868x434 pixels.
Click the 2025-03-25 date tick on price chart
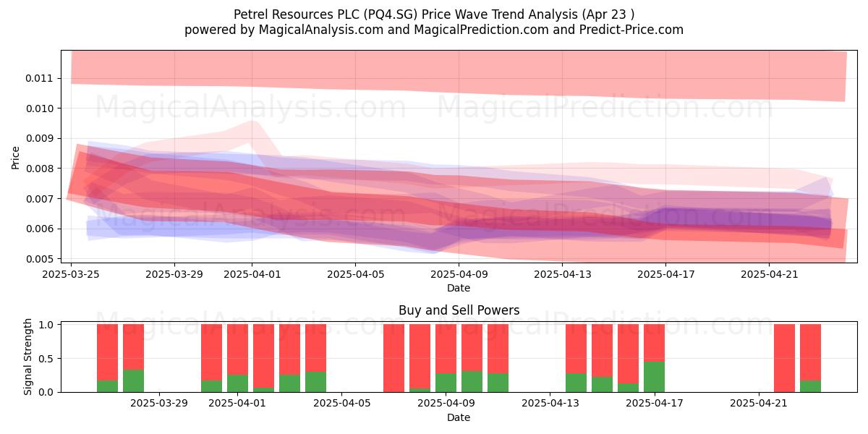tap(71, 274)
